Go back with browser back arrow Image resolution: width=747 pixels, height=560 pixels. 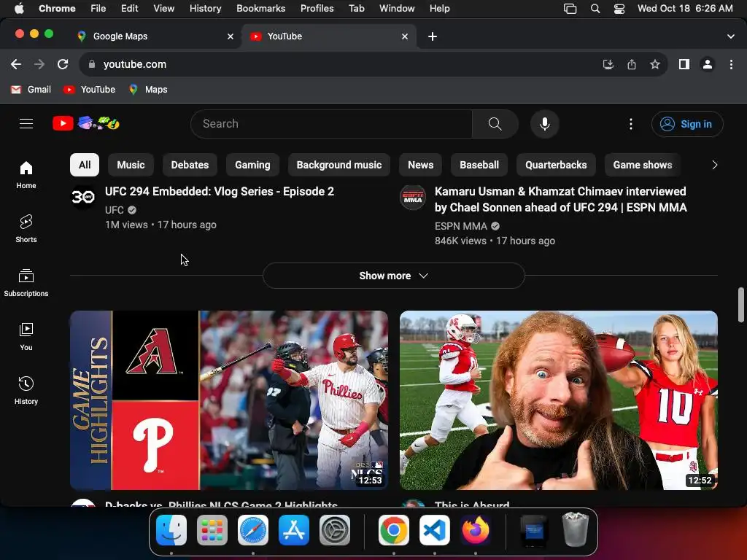(x=16, y=64)
